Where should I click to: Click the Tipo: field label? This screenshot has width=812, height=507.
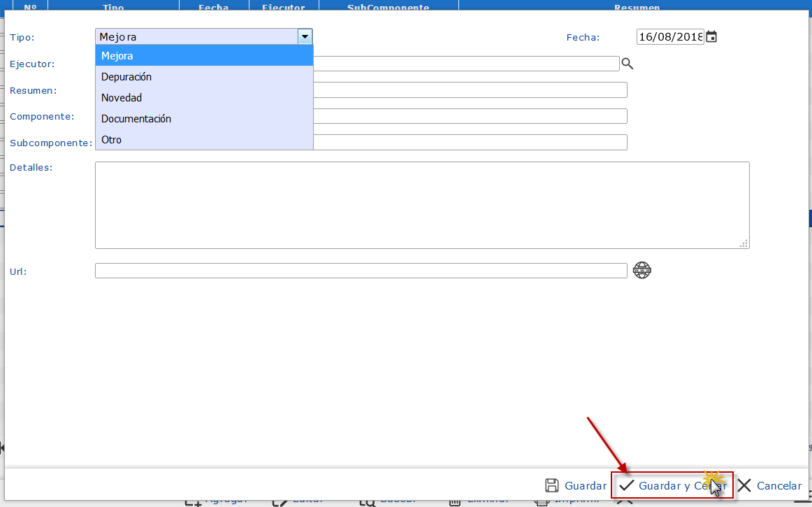coord(22,37)
